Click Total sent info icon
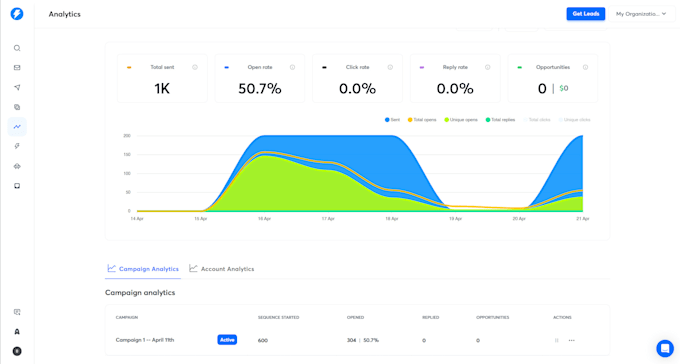 pyautogui.click(x=195, y=67)
